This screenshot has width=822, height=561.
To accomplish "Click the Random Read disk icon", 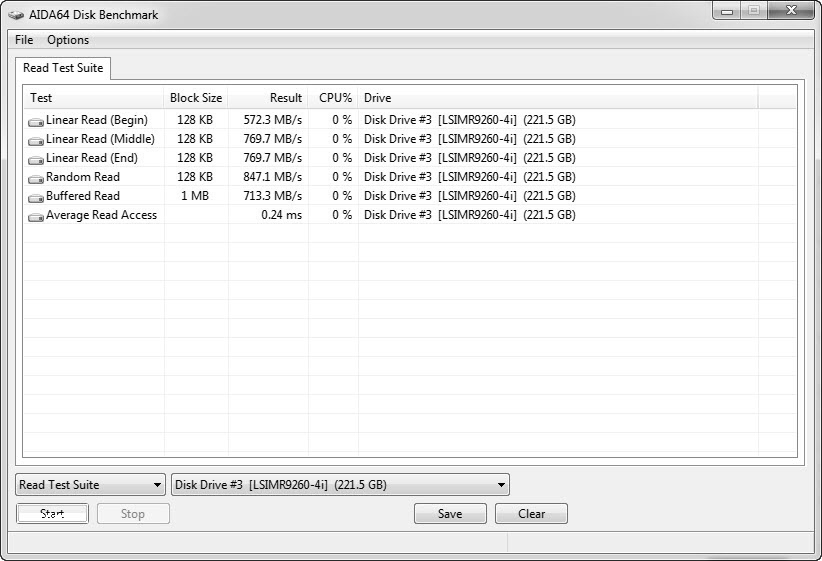I will point(36,179).
